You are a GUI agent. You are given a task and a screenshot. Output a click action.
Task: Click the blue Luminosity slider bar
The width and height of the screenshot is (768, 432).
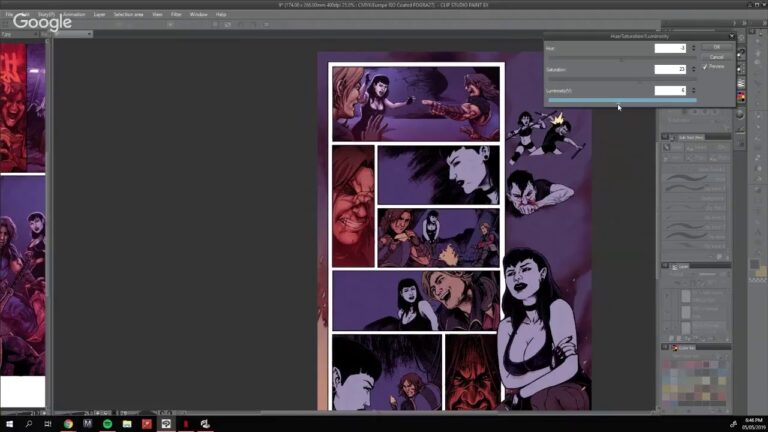622,100
